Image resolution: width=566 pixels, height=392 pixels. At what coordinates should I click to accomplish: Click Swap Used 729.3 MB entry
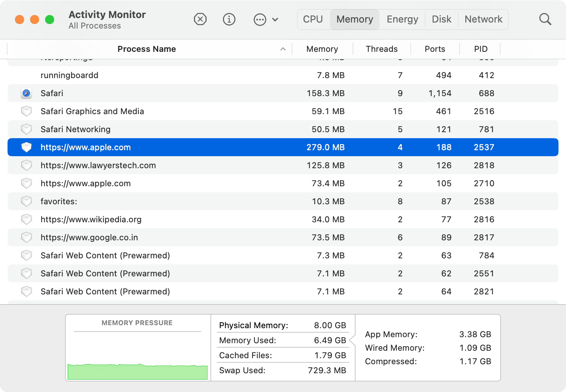tap(283, 370)
